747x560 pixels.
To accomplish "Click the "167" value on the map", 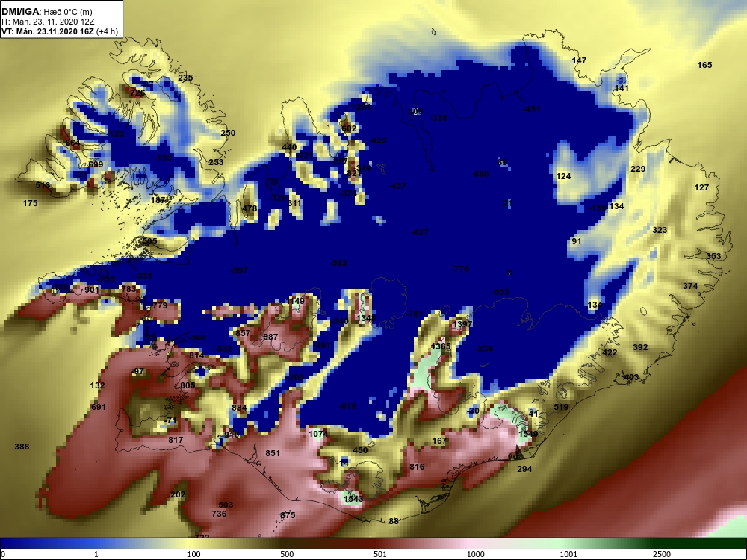I will coord(439,441).
